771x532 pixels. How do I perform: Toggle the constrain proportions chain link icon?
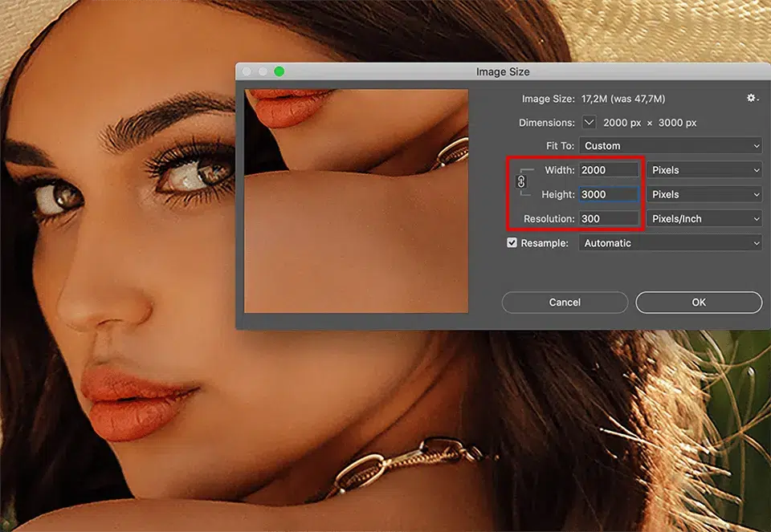(520, 182)
